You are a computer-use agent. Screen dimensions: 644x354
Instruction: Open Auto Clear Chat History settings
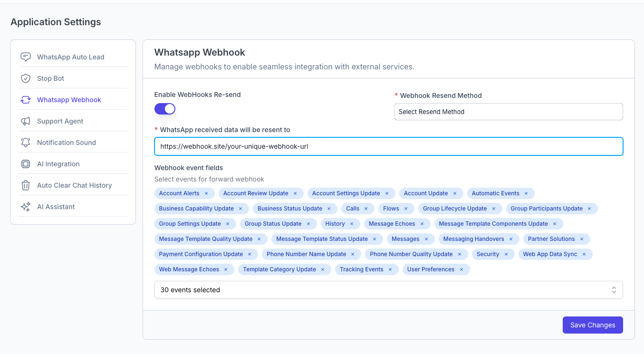point(73,185)
